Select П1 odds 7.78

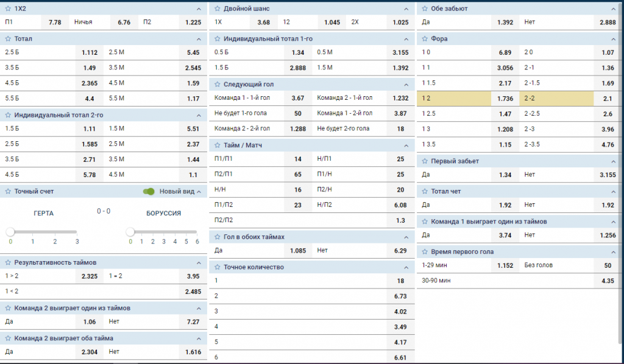(x=54, y=22)
